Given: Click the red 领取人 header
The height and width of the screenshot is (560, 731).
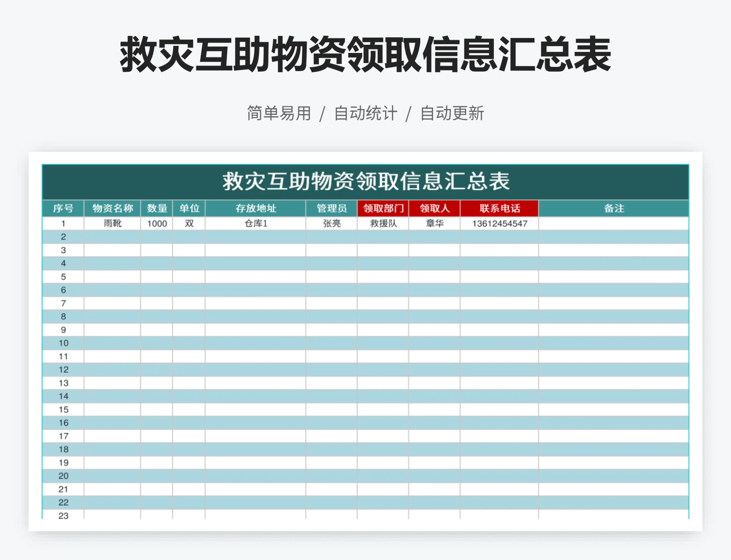Looking at the screenshot, I should [435, 208].
